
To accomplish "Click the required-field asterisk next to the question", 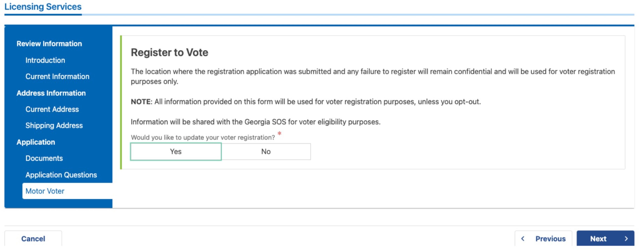I will tap(279, 133).
